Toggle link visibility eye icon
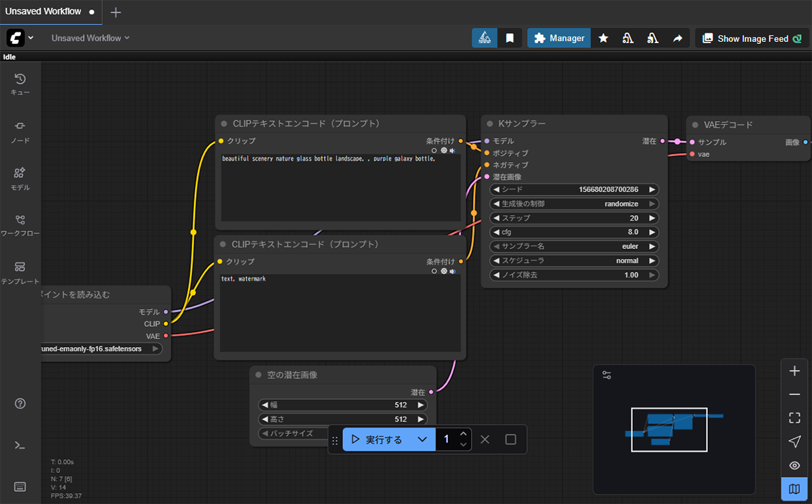This screenshot has height=504, width=812. click(794, 465)
